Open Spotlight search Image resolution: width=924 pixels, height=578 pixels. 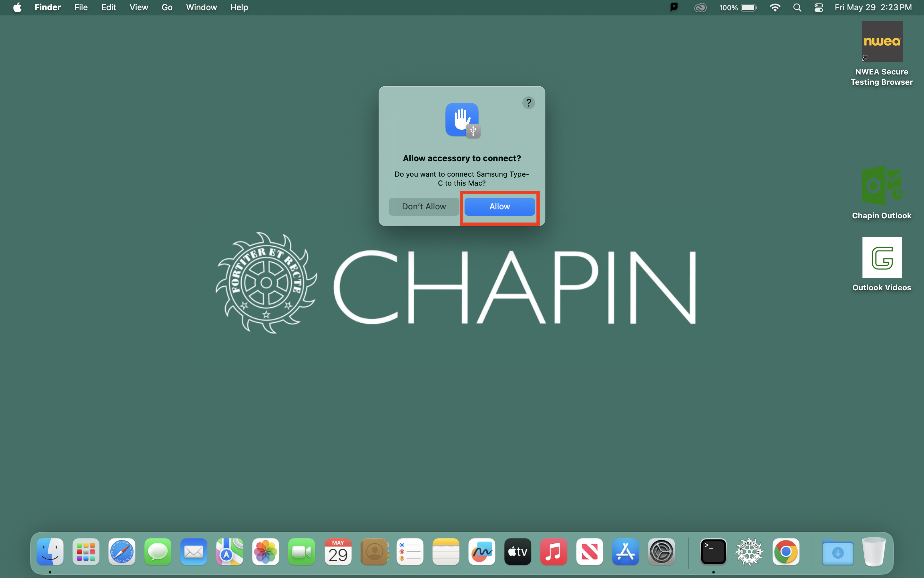797,8
